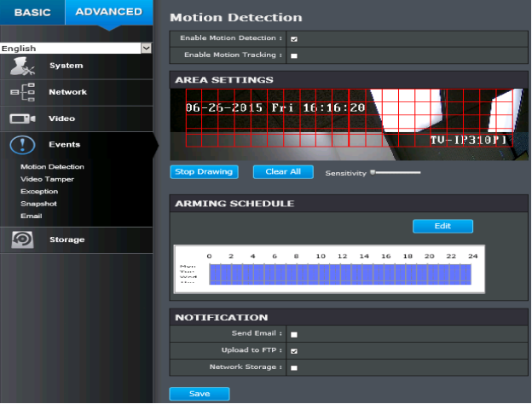Uncheck the Upload to FTP checkbox
The height and width of the screenshot is (404, 532).
294,351
